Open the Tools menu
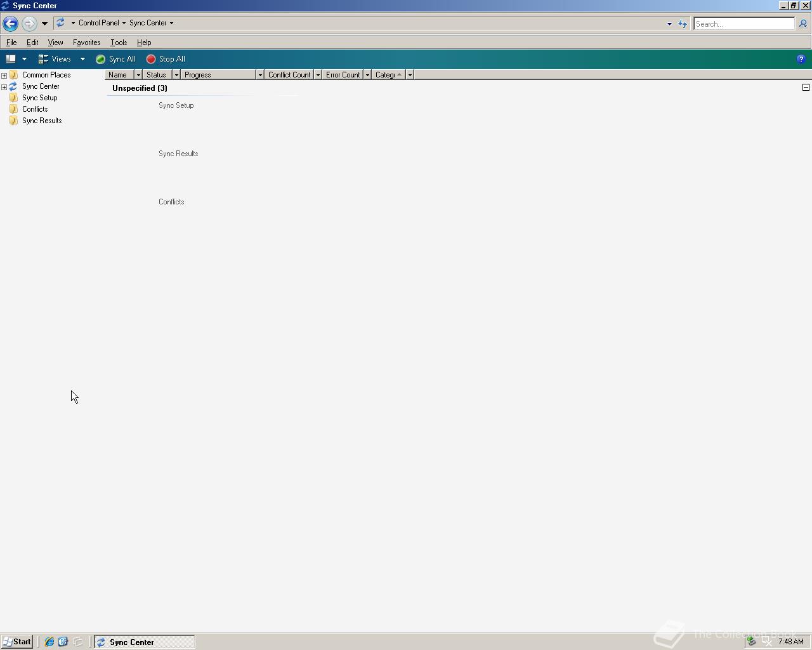This screenshot has height=650, width=812. 119,43
